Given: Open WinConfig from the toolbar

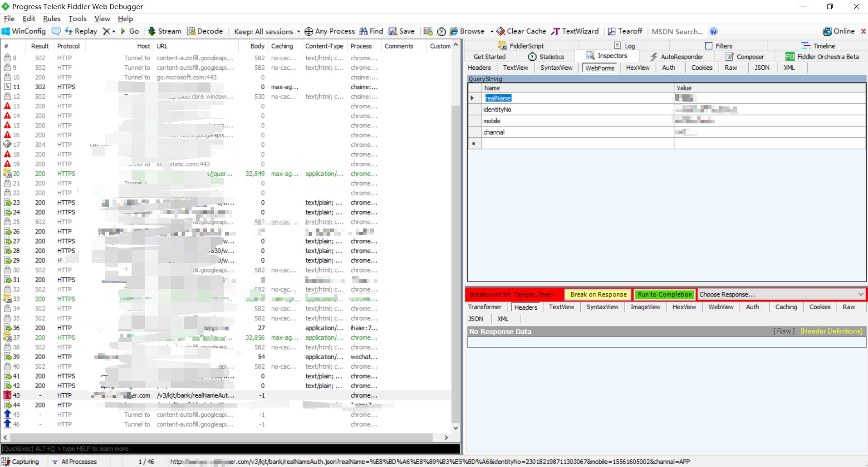Looking at the screenshot, I should click(24, 31).
